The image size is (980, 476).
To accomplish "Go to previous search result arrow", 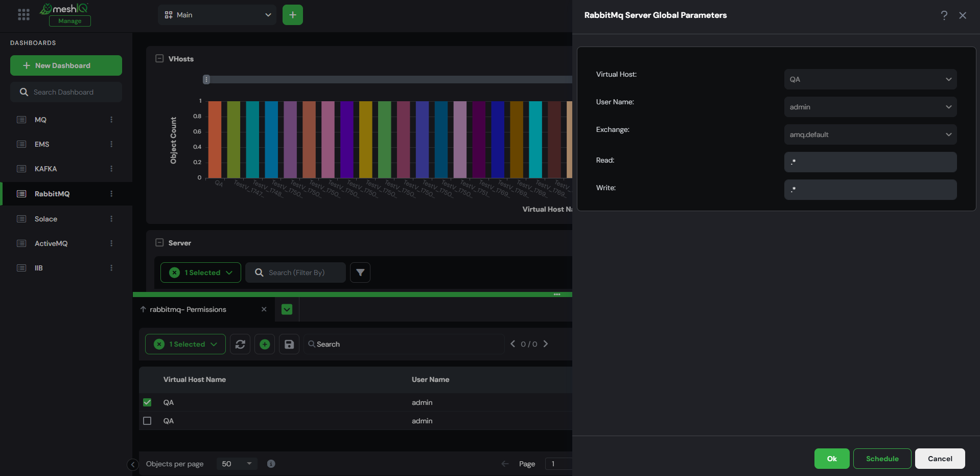I will pyautogui.click(x=512, y=344).
